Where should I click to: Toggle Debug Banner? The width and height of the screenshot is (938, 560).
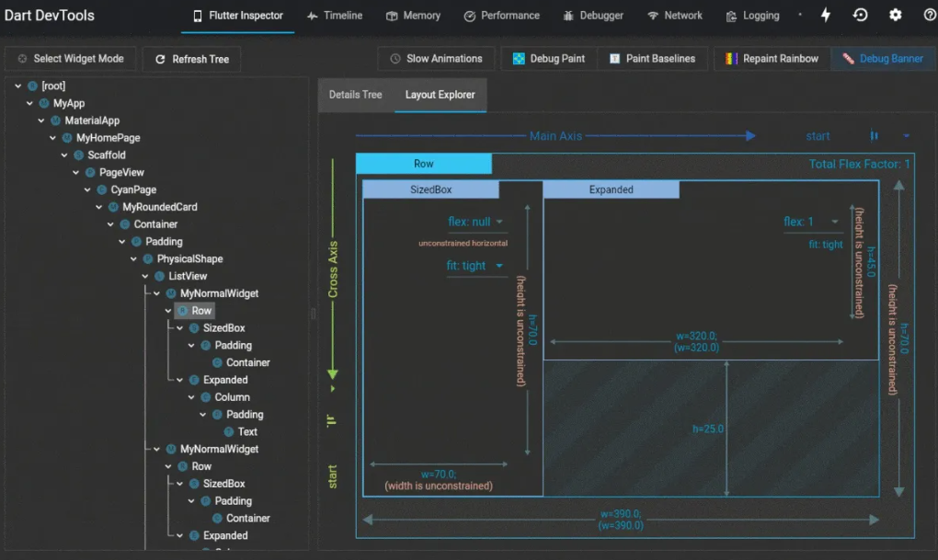click(x=883, y=59)
